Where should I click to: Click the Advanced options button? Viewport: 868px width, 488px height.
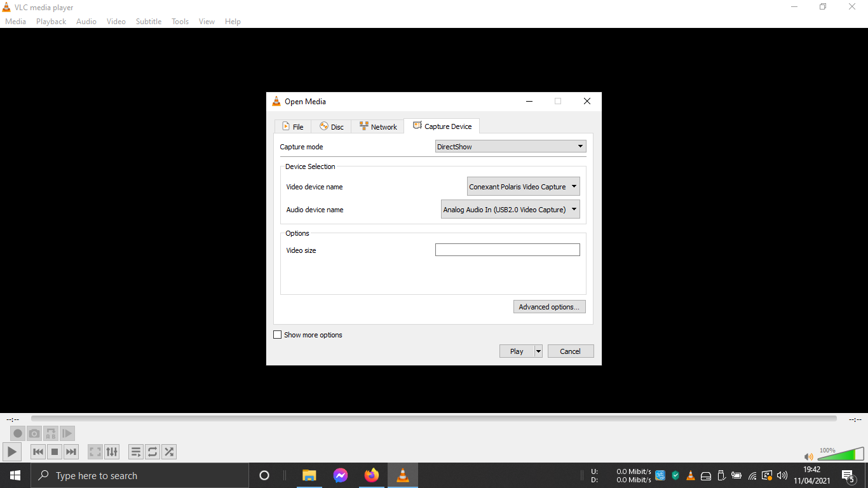(x=549, y=307)
